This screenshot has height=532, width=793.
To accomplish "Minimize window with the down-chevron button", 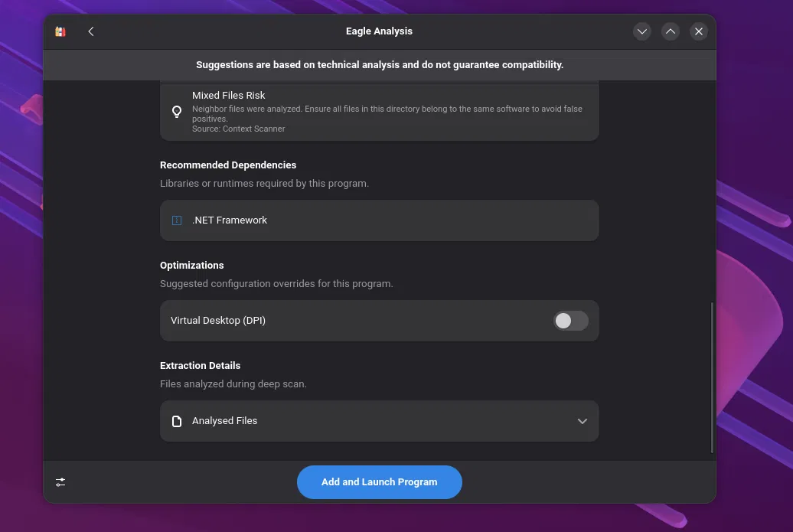I will coord(642,31).
